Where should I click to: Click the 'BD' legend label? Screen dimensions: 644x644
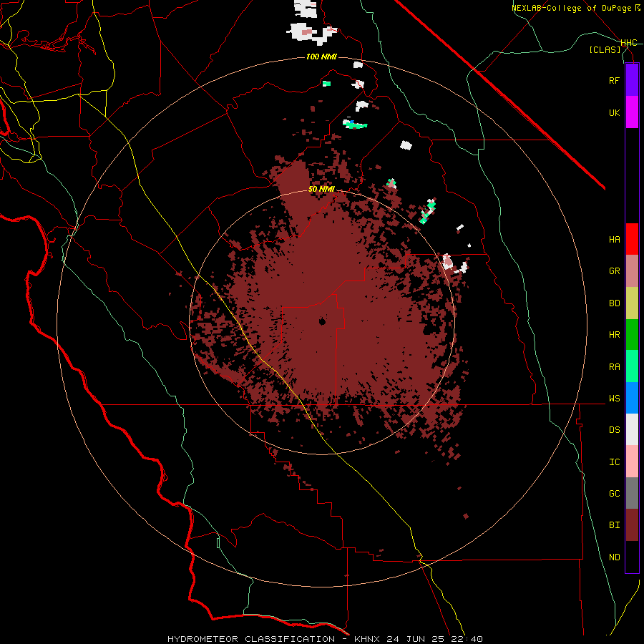click(x=615, y=303)
